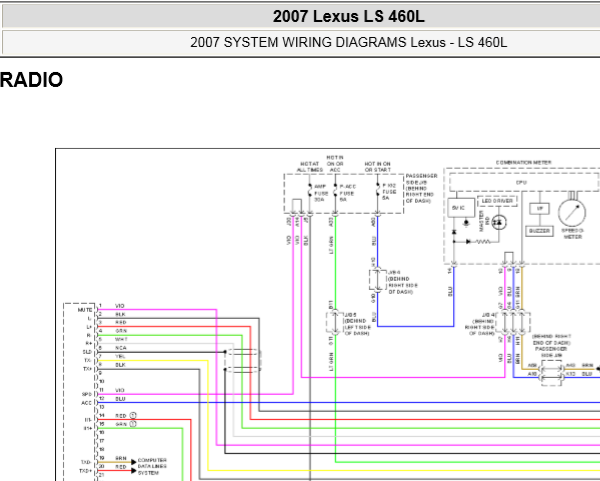Click the LED DRIVER box

[x=497, y=201]
